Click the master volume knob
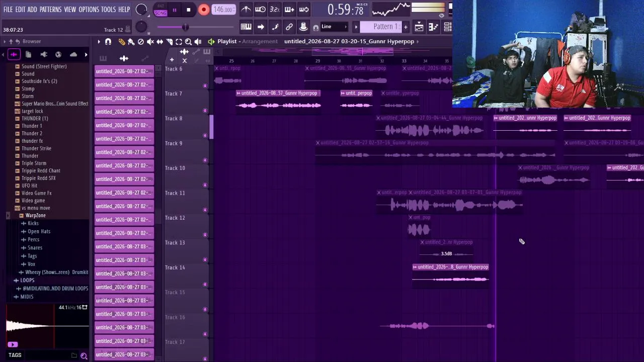This screenshot has width=644, height=362. 142,10
